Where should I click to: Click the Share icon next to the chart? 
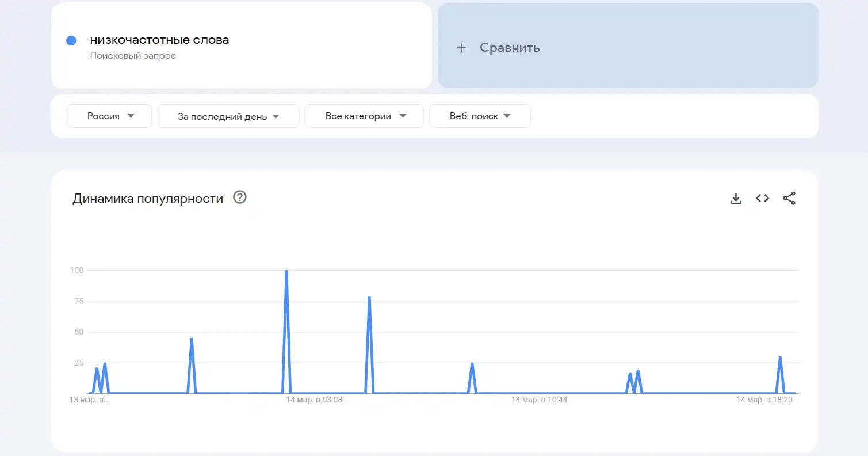(x=789, y=198)
